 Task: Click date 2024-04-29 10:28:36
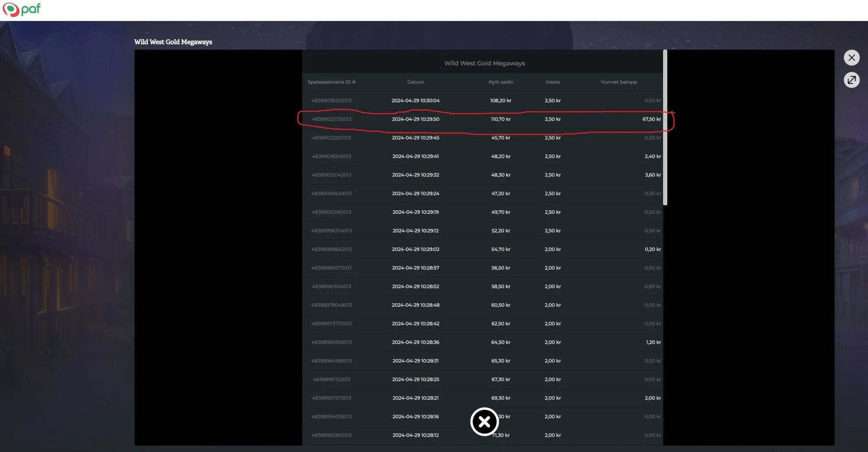(x=416, y=342)
